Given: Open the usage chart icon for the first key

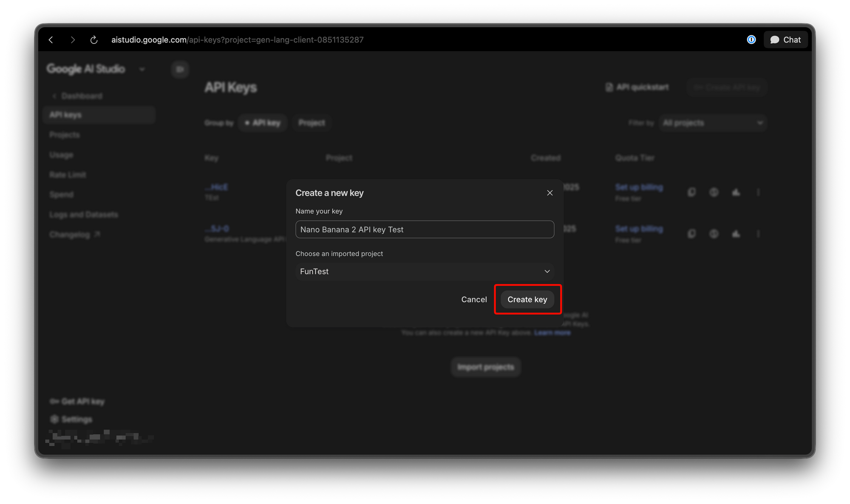Looking at the screenshot, I should (736, 192).
